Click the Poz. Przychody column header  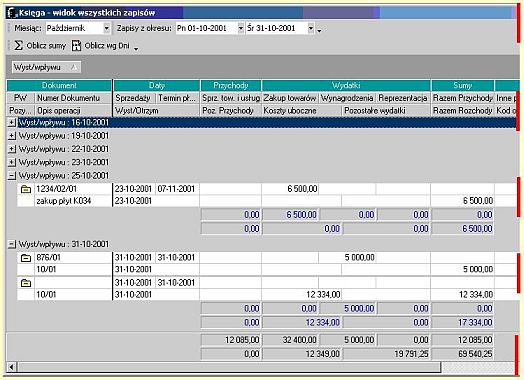pyautogui.click(x=231, y=111)
